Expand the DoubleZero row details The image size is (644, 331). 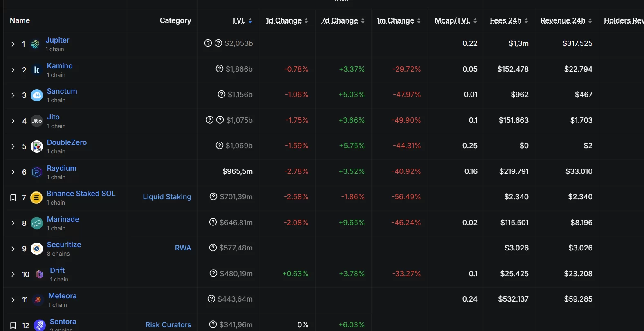coord(13,146)
